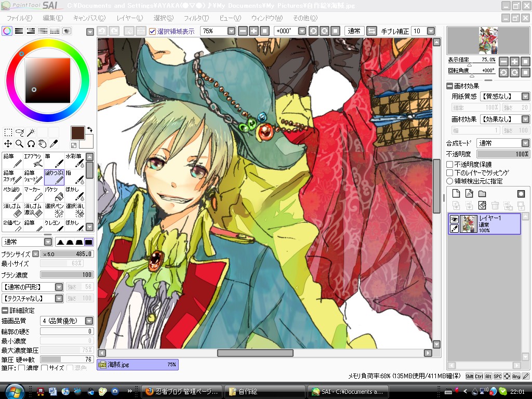Show the color mixer panel
This screenshot has height=399, width=532.
click(x=43, y=31)
